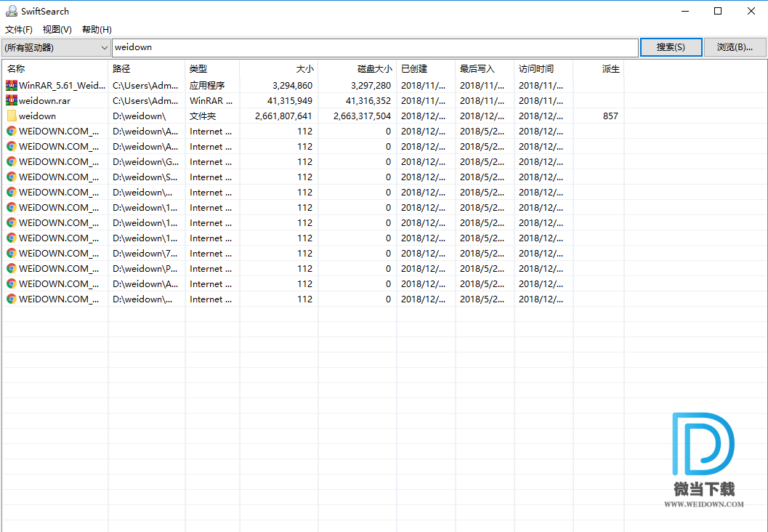Click the size value 2,661,807,641
The image size is (768, 532).
point(283,116)
